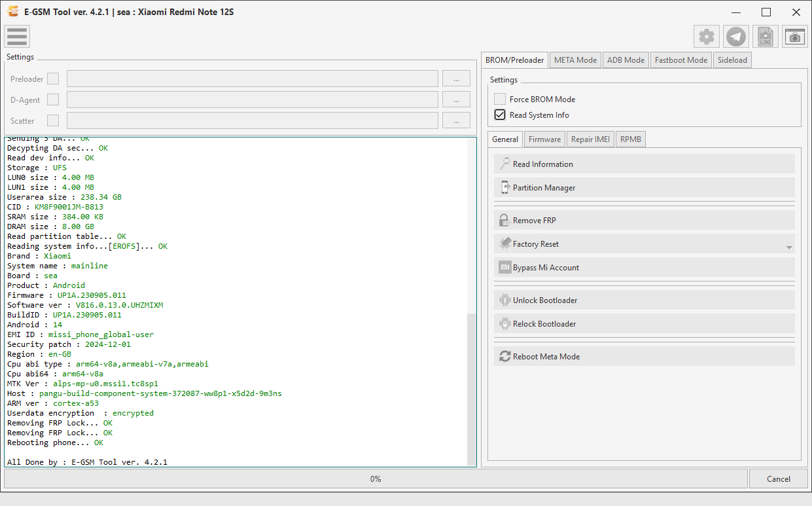Screen dimensions: 812x506
Task: Click the Read Information wand icon
Action: point(505,164)
